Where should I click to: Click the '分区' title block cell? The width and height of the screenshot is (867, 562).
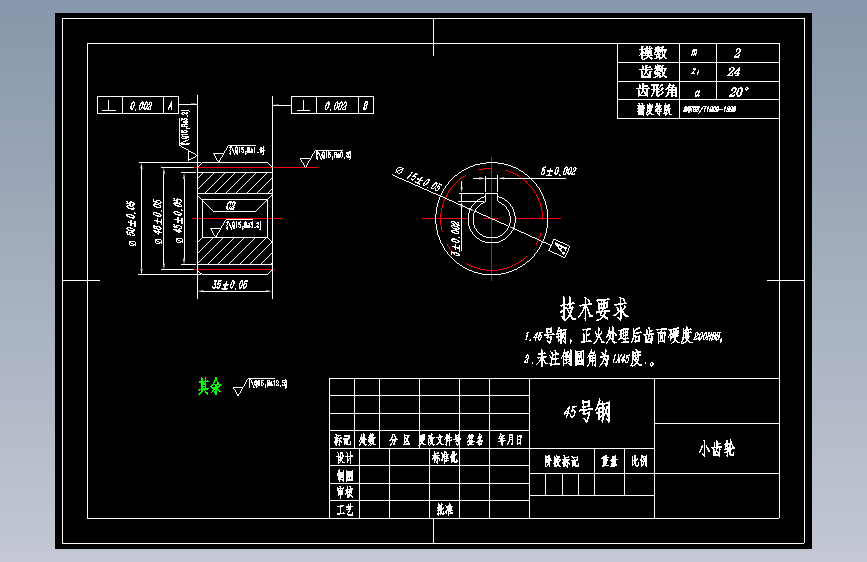[x=399, y=440]
